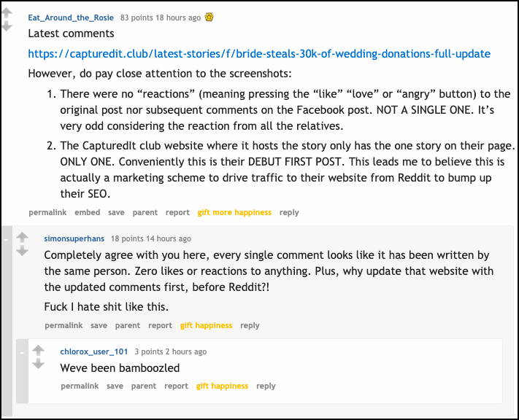519x420 pixels.
Task: Open permalink of Weve been bamboozled comment
Action: click(x=80, y=386)
